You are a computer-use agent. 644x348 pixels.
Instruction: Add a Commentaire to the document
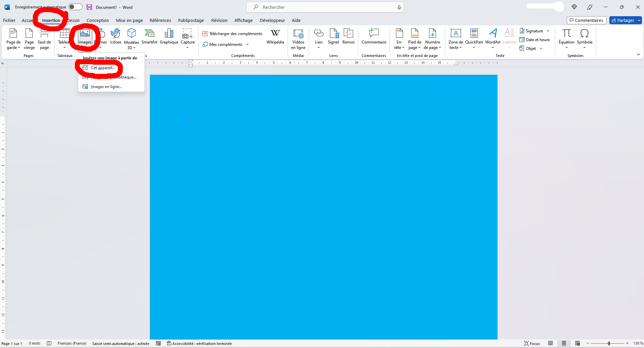(x=374, y=37)
